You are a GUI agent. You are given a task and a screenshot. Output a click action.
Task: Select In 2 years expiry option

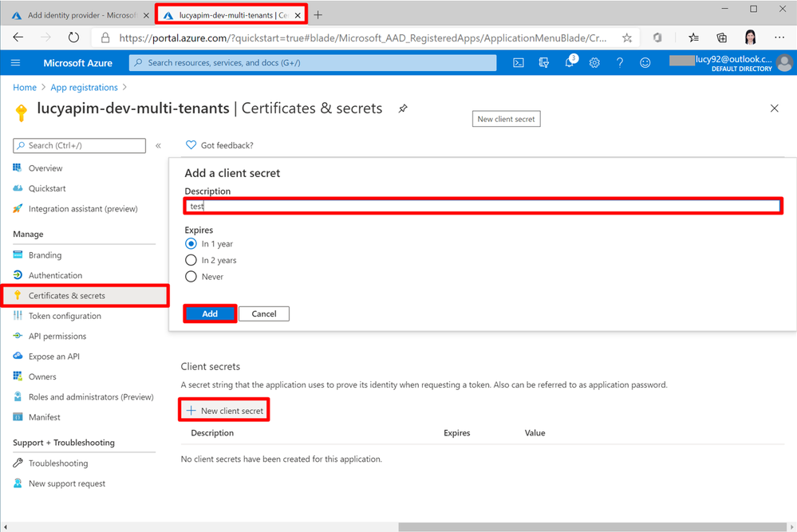point(191,260)
